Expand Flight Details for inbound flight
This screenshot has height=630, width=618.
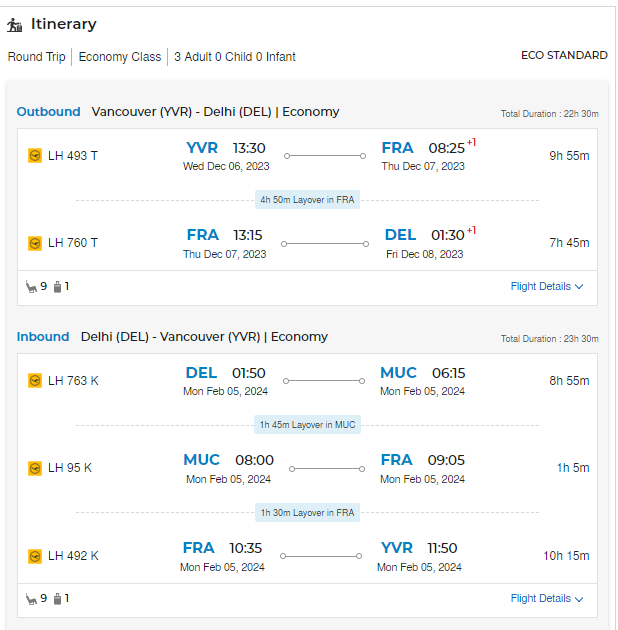(x=540, y=599)
